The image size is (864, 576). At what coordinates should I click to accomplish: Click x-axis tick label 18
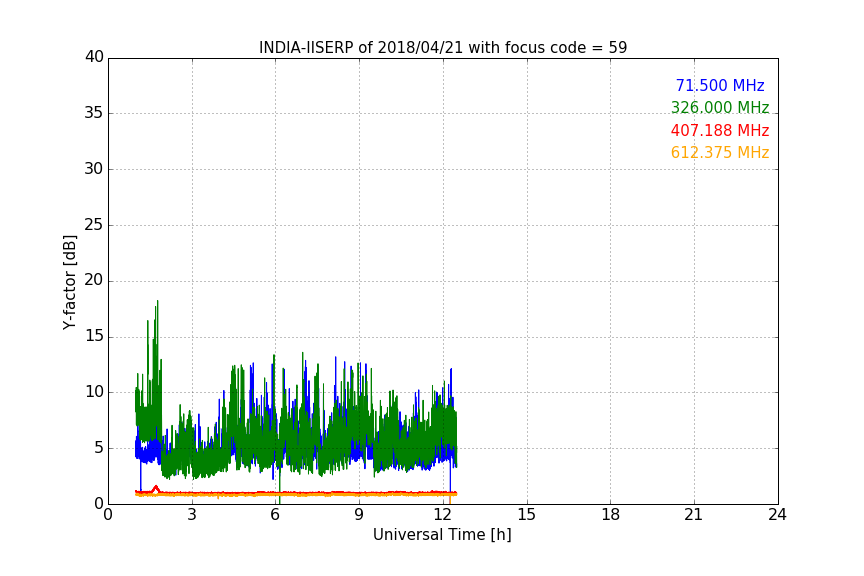click(x=611, y=515)
